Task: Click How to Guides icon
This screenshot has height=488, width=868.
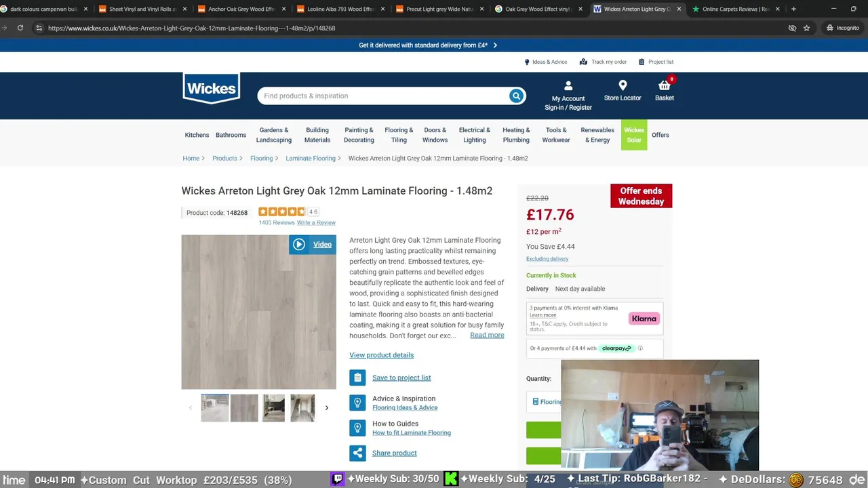Action: pos(357,428)
